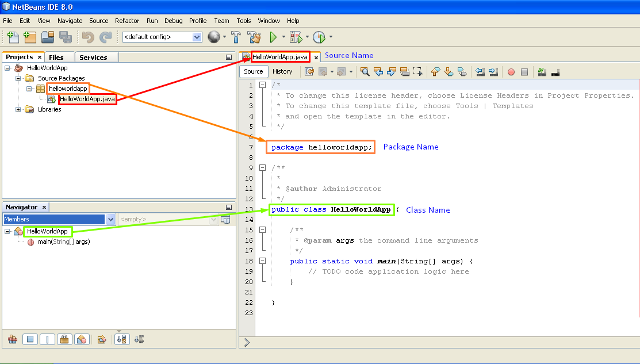Collapse the helloworldapp package node
640x364 pixels.
click(29, 89)
